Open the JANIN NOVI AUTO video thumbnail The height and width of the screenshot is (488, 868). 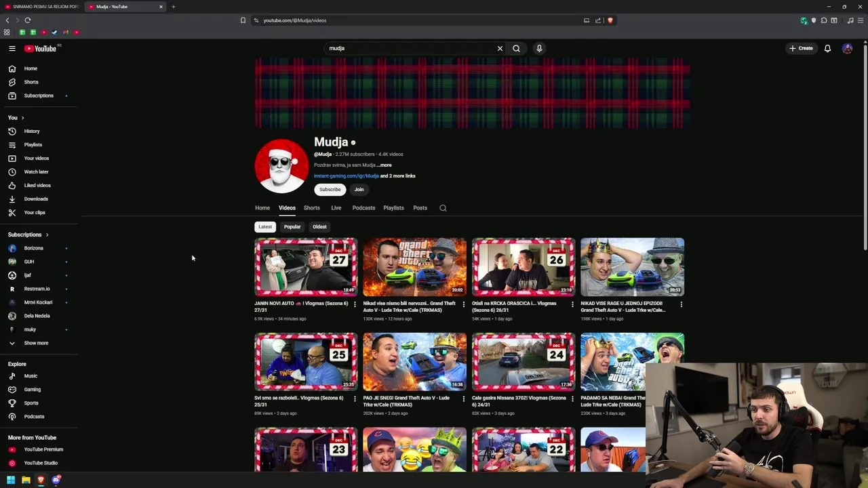pos(306,266)
